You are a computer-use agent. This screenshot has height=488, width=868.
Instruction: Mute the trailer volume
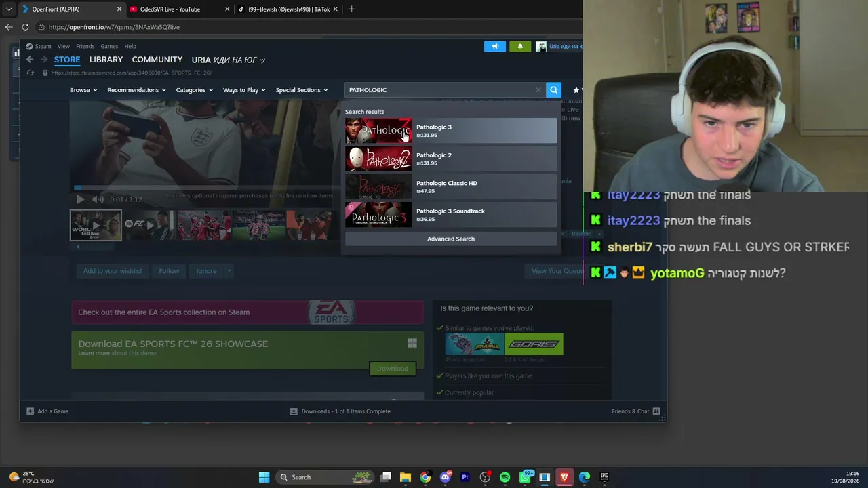[98, 199]
